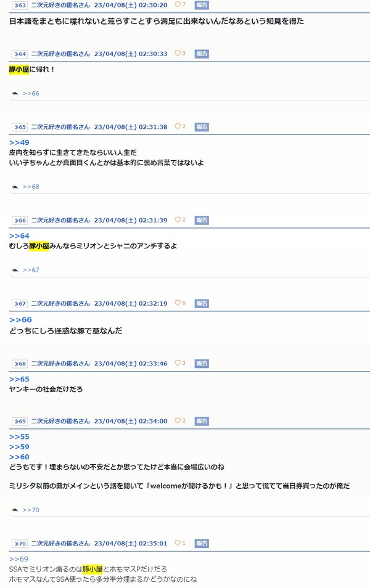This screenshot has width=370, height=588.
Task: Follow the >>66 anchor in post 67
Action: coord(20,320)
